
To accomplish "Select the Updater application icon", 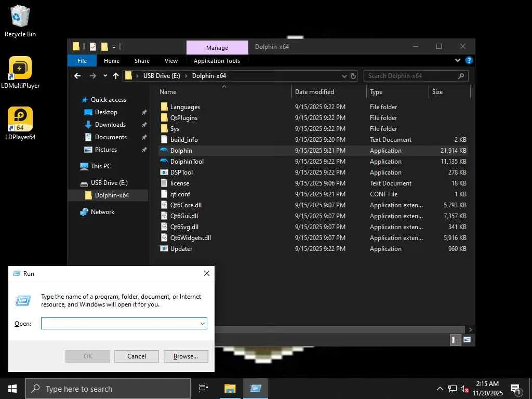I will pyautogui.click(x=164, y=249).
